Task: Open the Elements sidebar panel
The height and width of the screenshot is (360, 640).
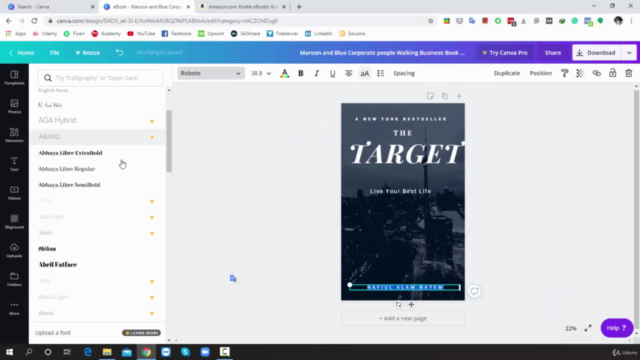Action: coord(14,135)
